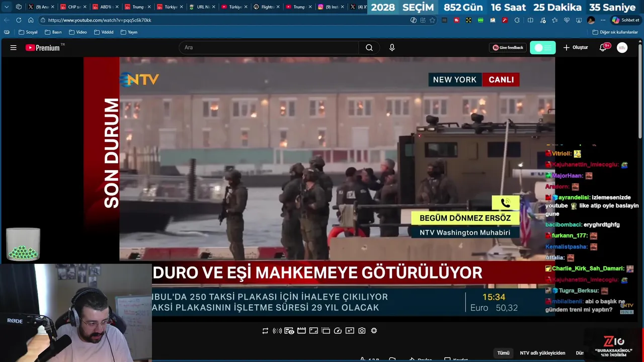Click the YouTube Ara search field
The height and width of the screenshot is (362, 644).
pos(269,48)
